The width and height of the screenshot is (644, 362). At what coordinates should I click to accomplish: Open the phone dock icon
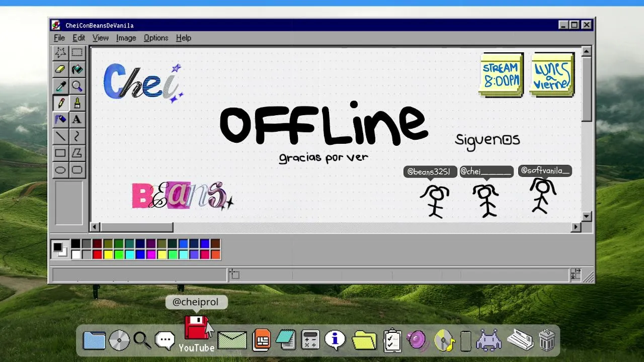coord(466,341)
